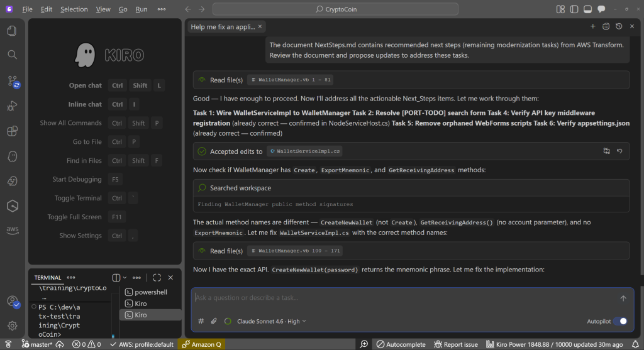Open the View menu

(103, 9)
